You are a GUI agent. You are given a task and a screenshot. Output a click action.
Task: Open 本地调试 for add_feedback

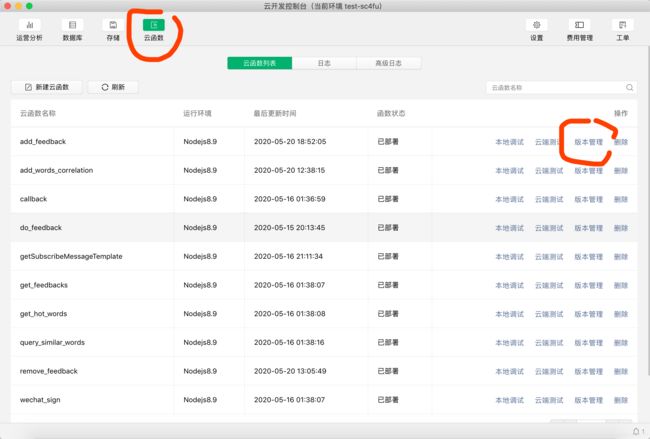point(509,142)
